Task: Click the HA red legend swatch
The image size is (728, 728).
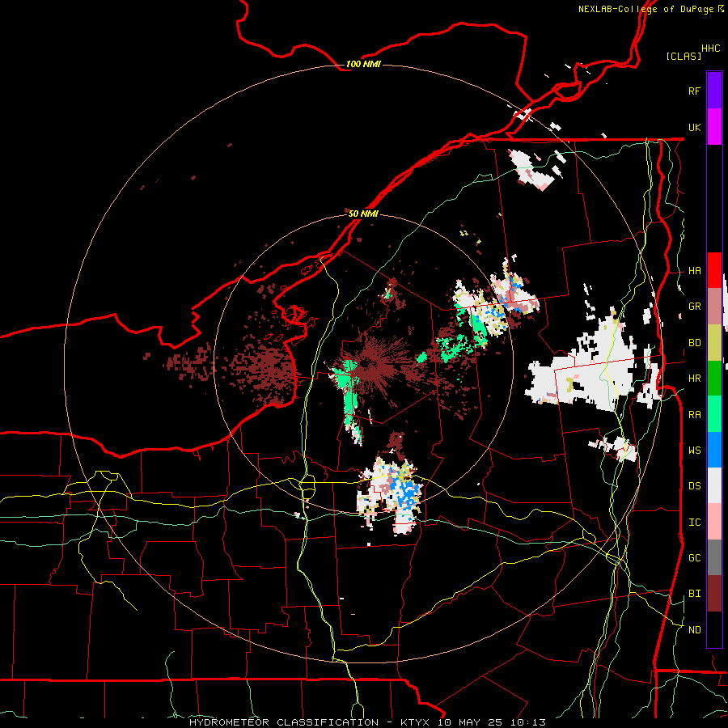Action: pyautogui.click(x=714, y=270)
